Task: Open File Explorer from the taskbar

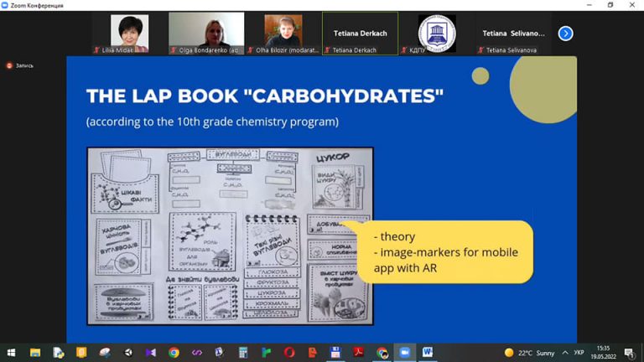Action: [x=35, y=353]
